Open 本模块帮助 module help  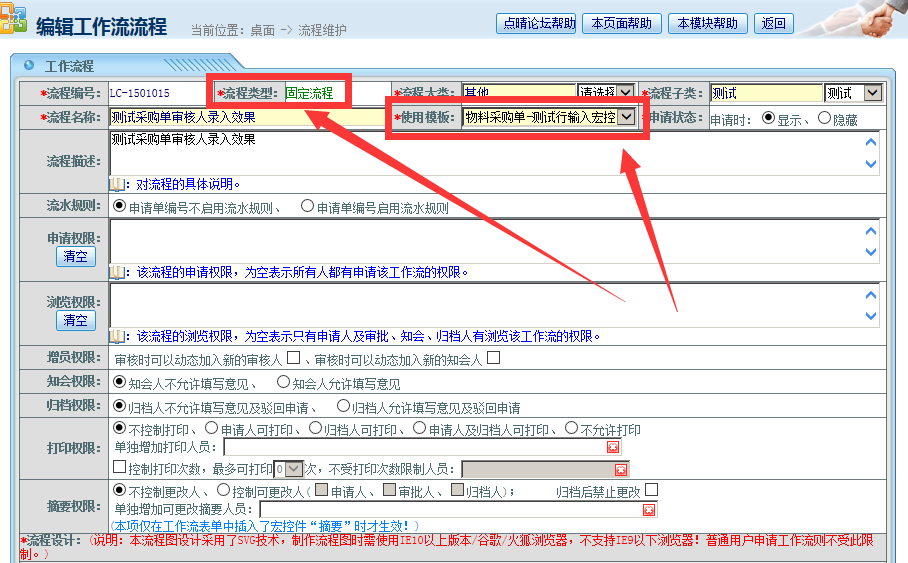(708, 23)
